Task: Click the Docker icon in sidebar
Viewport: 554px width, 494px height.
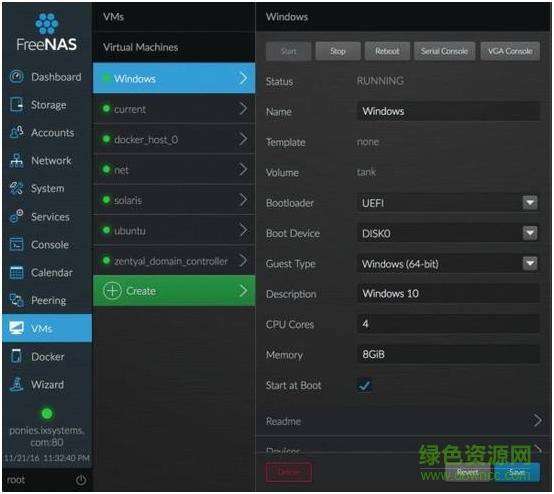Action: pyautogui.click(x=17, y=356)
